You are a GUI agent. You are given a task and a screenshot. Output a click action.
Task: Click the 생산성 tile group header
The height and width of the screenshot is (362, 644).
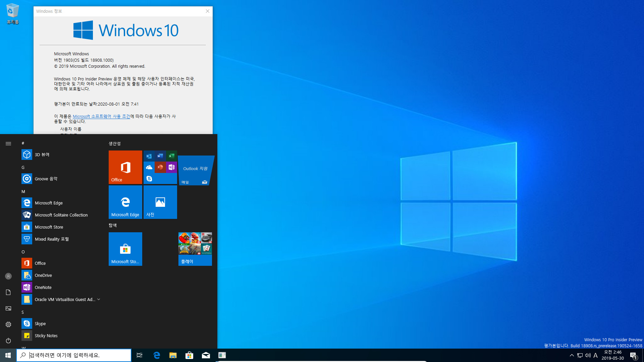click(x=115, y=143)
